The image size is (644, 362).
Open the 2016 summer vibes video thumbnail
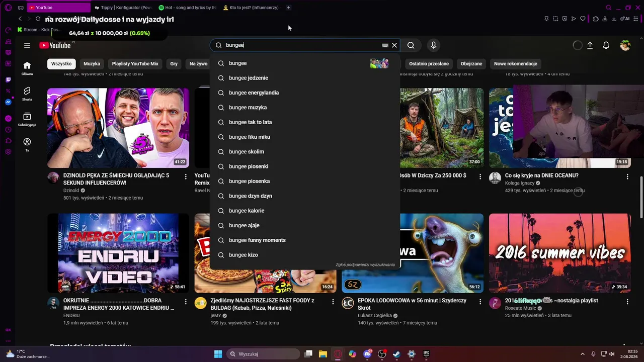tap(560, 253)
